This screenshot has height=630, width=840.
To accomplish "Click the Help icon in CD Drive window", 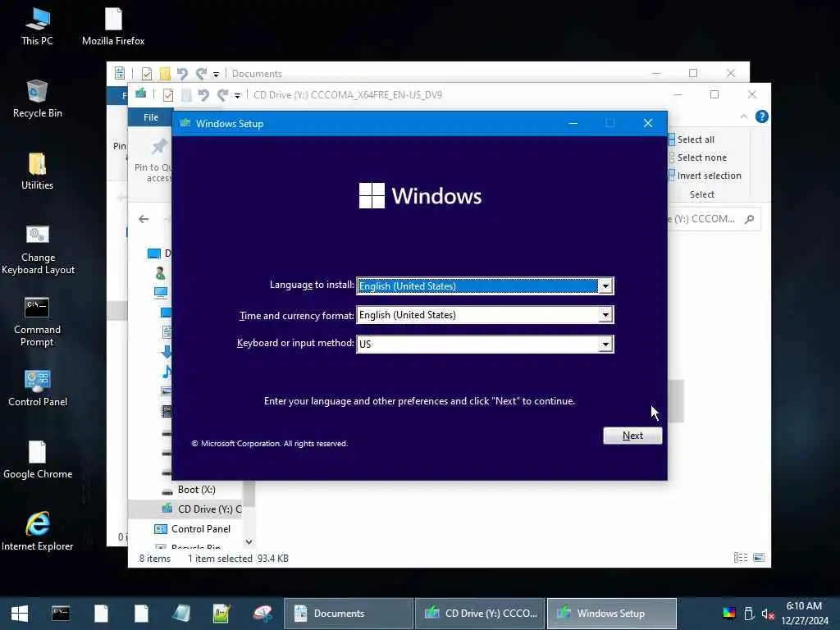I will (761, 116).
